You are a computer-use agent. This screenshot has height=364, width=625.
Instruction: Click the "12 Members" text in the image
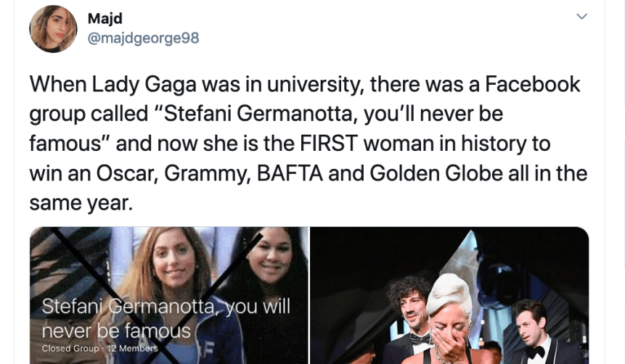[132, 349]
